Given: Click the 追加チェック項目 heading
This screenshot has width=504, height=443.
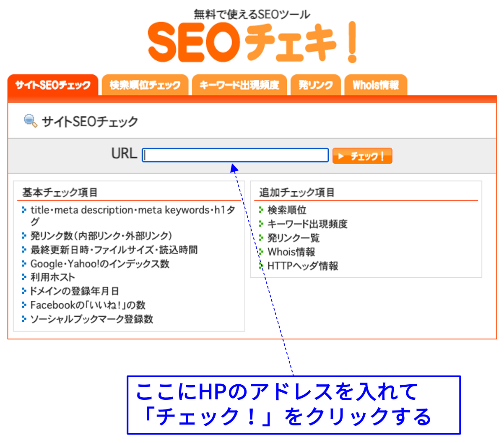Looking at the screenshot, I should pyautogui.click(x=297, y=193).
